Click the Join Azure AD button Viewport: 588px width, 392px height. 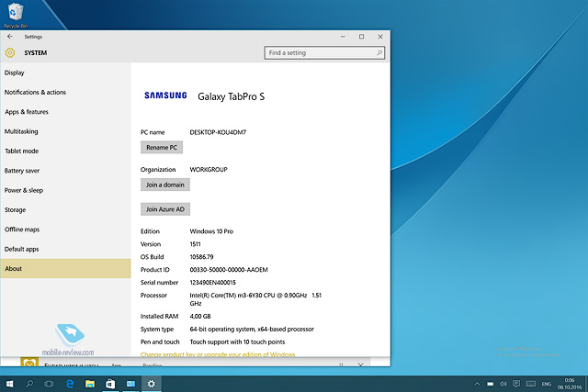point(165,209)
